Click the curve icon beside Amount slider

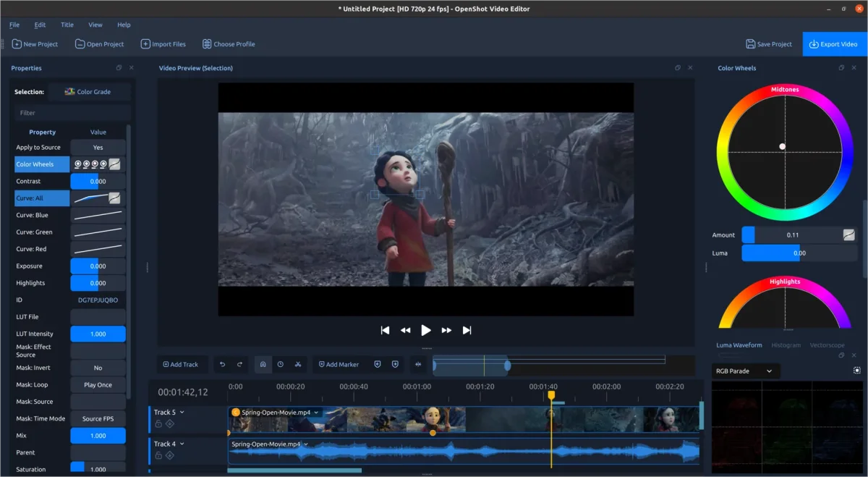pos(848,235)
